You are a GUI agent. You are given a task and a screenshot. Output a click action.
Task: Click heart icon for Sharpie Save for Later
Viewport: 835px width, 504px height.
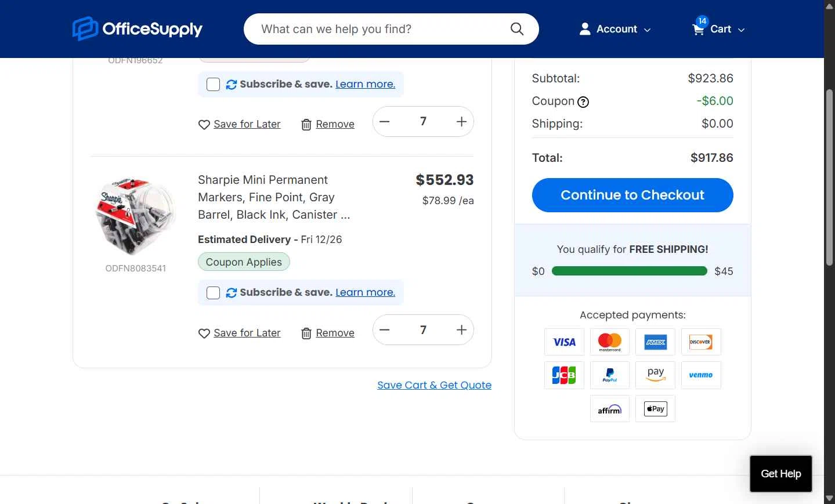[204, 333]
